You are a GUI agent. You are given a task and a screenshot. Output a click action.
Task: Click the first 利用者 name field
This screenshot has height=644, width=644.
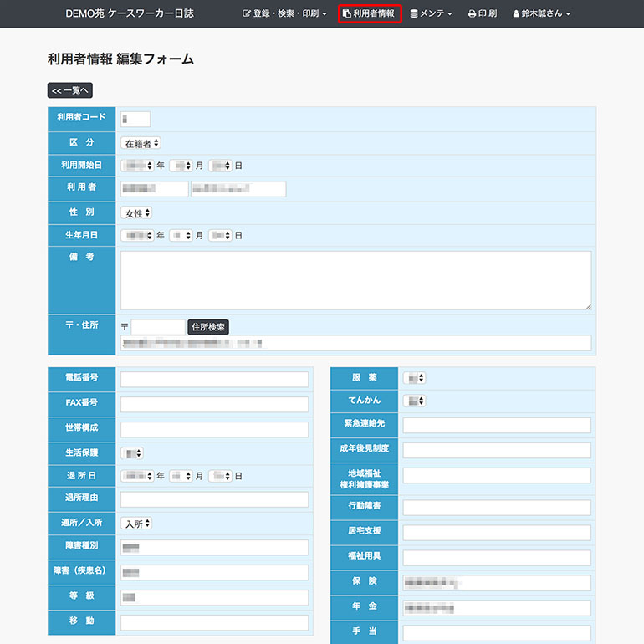pos(155,189)
